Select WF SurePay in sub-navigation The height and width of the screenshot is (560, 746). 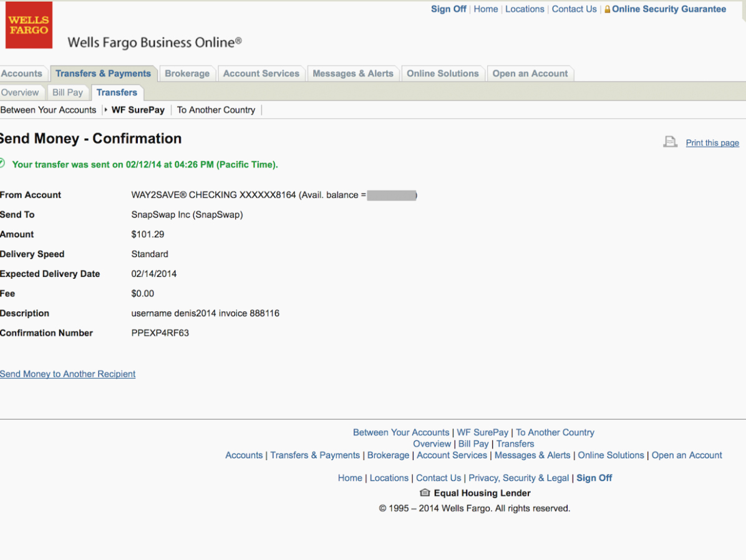coord(138,110)
